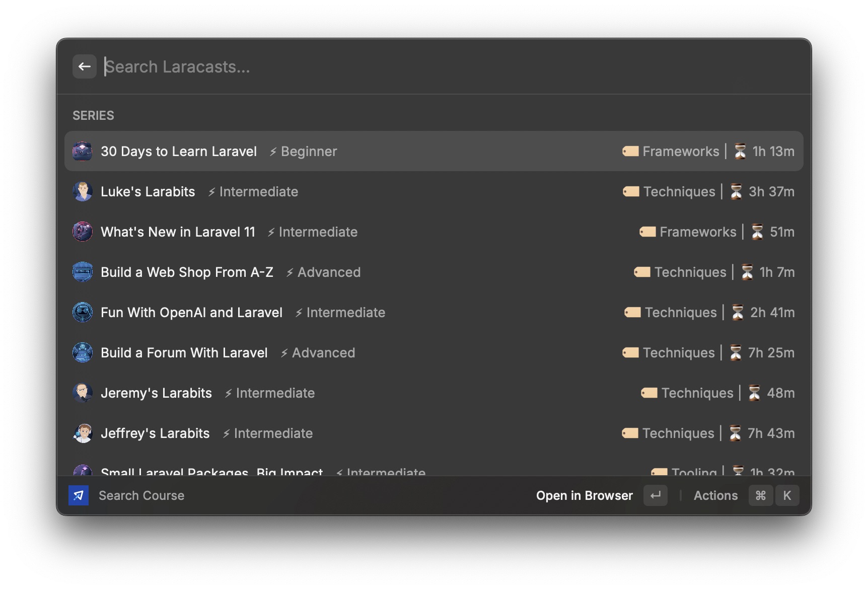Select the Luke's Larabits row title
Image resolution: width=868 pixels, height=590 pixels.
point(148,191)
